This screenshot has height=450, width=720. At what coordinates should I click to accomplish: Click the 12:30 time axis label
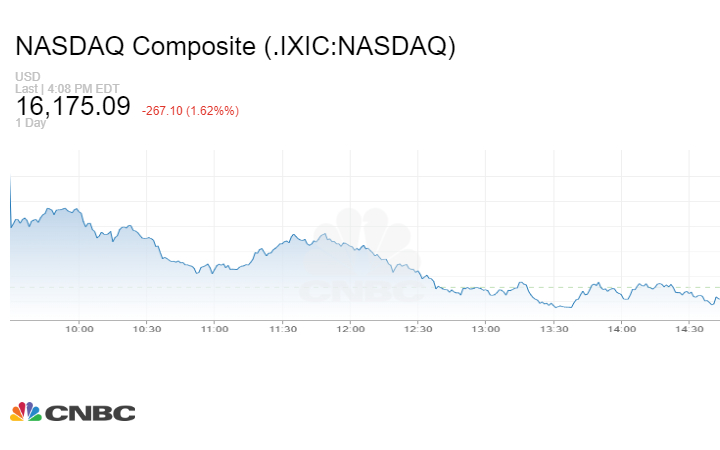[x=418, y=329]
